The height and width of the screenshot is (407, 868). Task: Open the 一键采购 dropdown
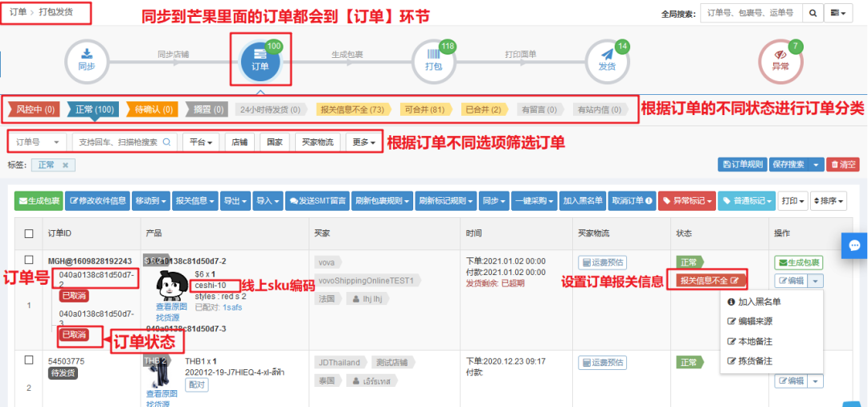(x=534, y=201)
